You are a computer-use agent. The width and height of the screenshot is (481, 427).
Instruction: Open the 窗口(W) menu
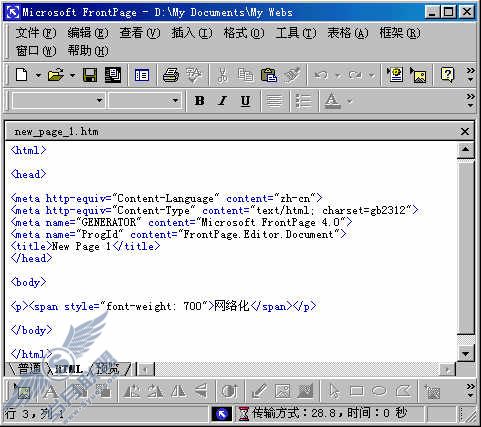point(36,51)
